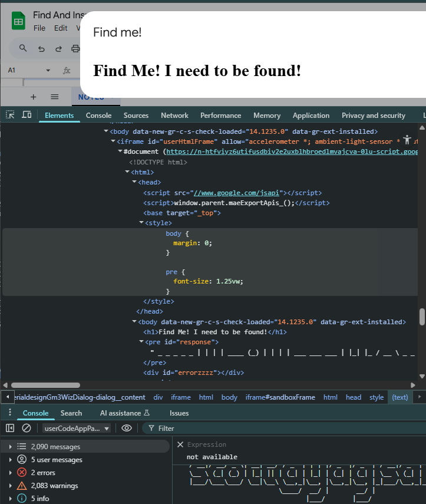This screenshot has height=504, width=426.
Task: Open the #document script.google URL link
Action: (292, 151)
